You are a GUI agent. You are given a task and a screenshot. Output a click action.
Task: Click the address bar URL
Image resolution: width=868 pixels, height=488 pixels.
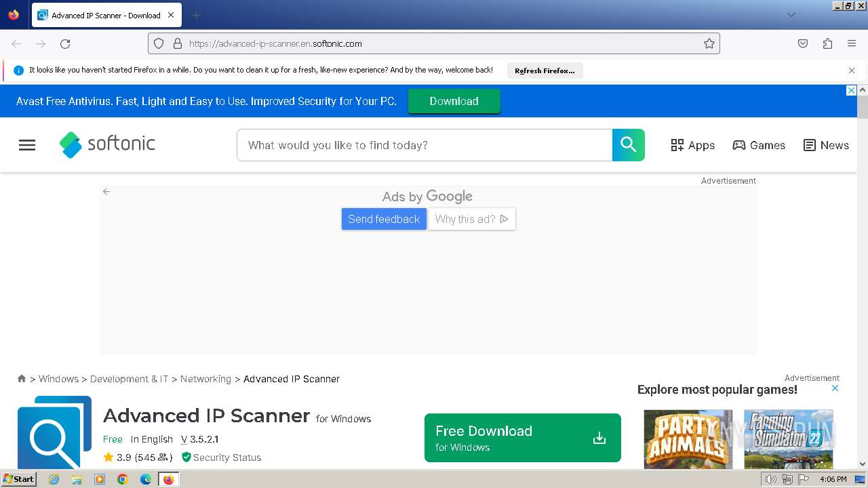pyautogui.click(x=275, y=43)
